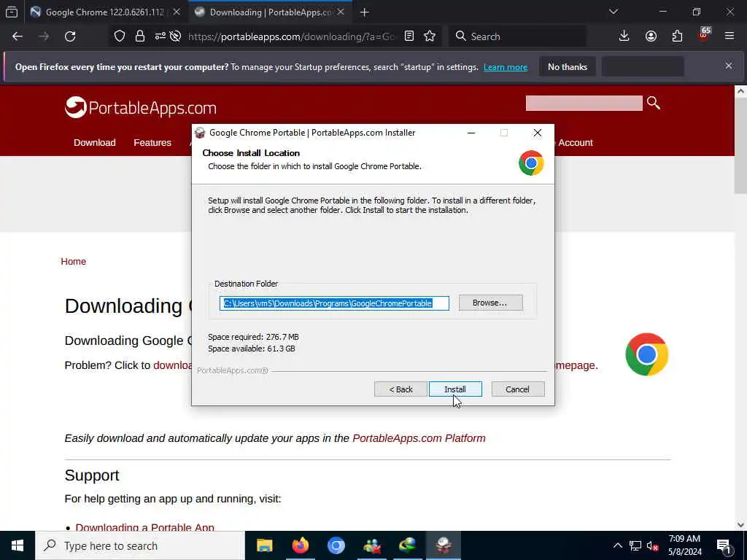Click the taskbar search box
Viewport: 747px width, 560px height.
coord(140,545)
